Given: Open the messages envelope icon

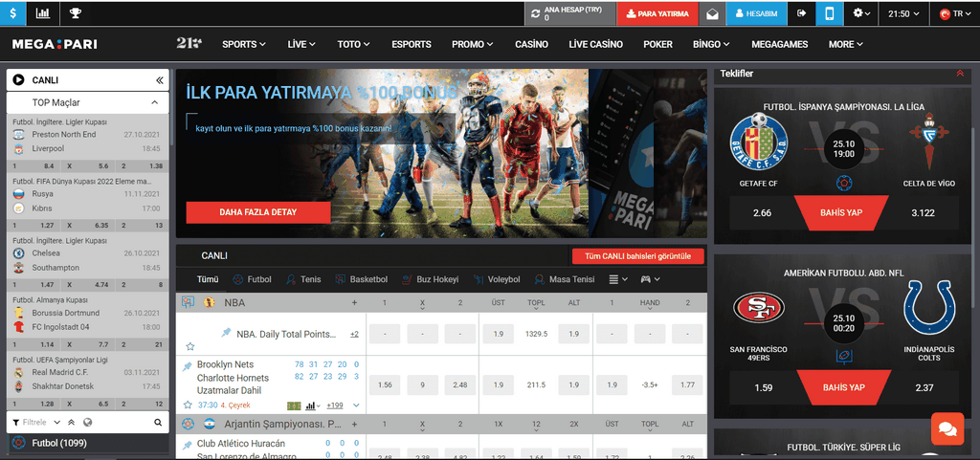Looking at the screenshot, I should (x=712, y=13).
